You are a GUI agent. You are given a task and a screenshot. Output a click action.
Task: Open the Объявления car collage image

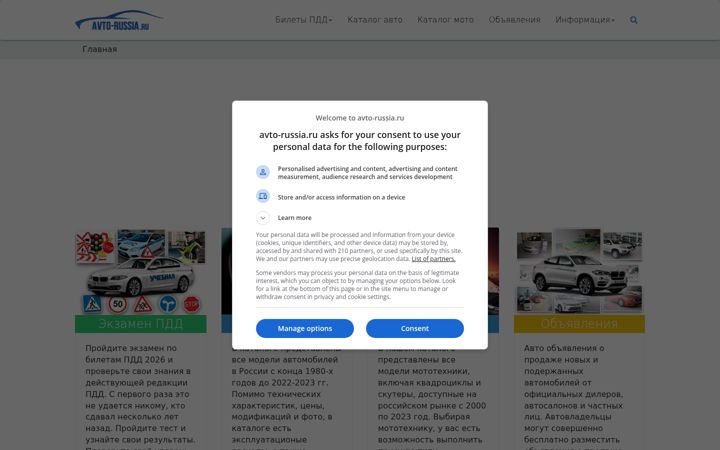click(x=579, y=271)
